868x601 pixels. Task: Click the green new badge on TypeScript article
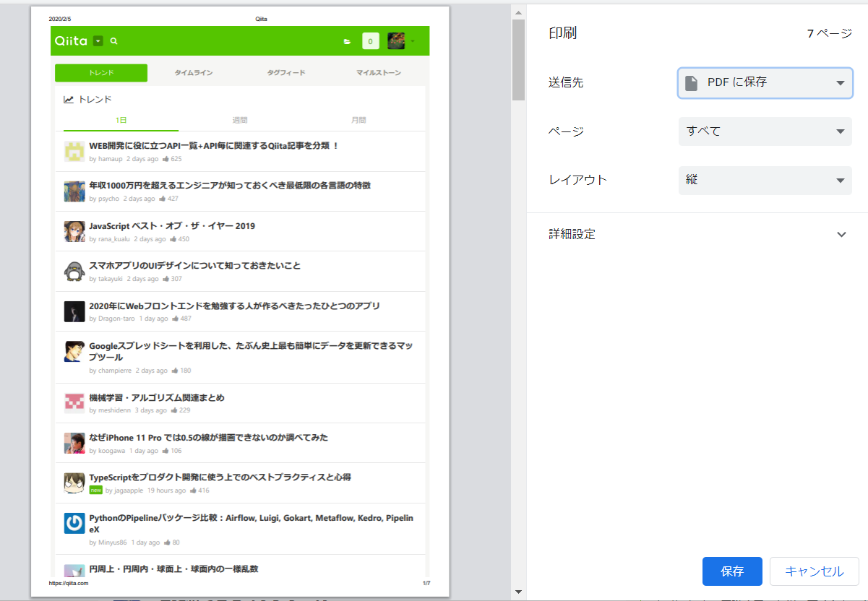pyautogui.click(x=95, y=490)
